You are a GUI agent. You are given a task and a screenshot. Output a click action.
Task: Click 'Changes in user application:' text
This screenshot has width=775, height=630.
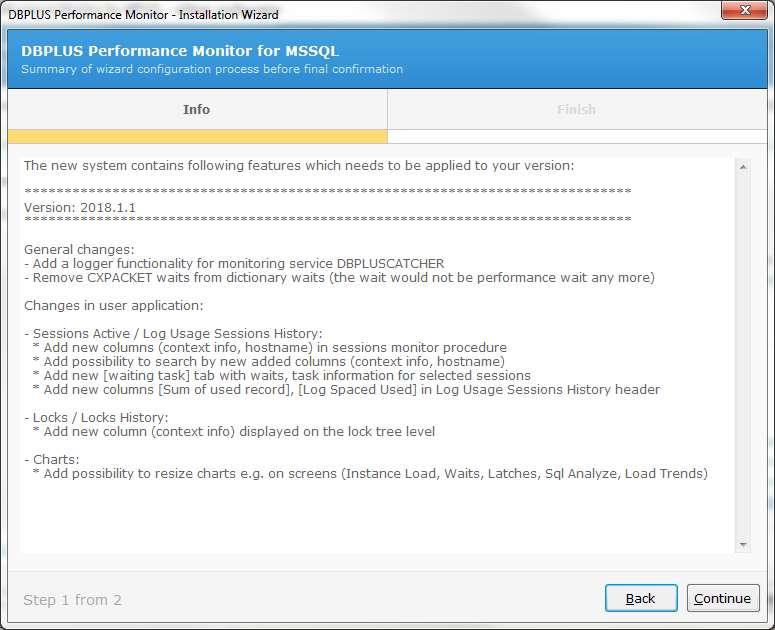click(114, 305)
